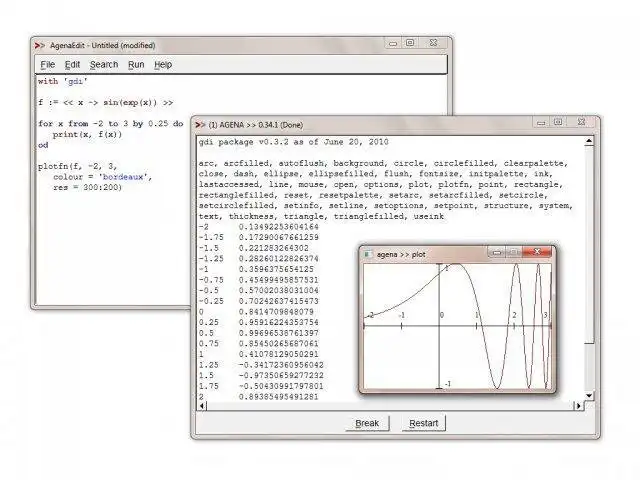Click the horizontal scroll right arrow
The width and height of the screenshot is (640, 480).
point(578,406)
